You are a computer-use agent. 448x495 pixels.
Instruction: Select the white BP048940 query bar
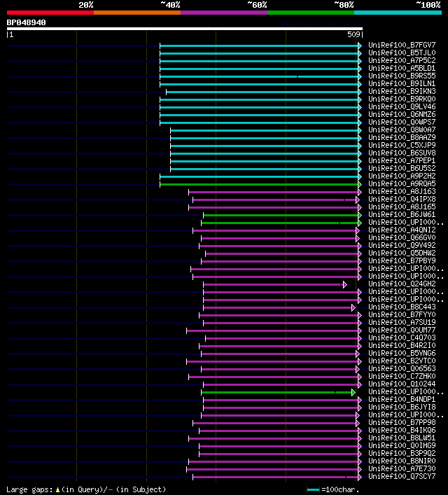pyautogui.click(x=185, y=29)
